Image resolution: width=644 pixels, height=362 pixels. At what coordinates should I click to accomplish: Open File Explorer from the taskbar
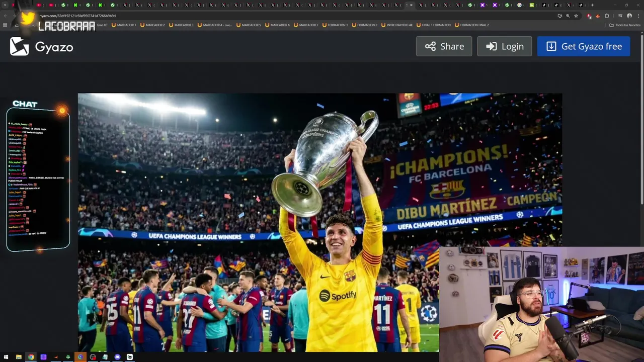tap(19, 357)
